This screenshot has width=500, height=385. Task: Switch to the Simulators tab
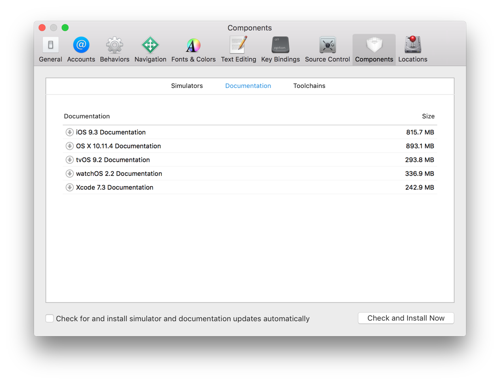187,86
